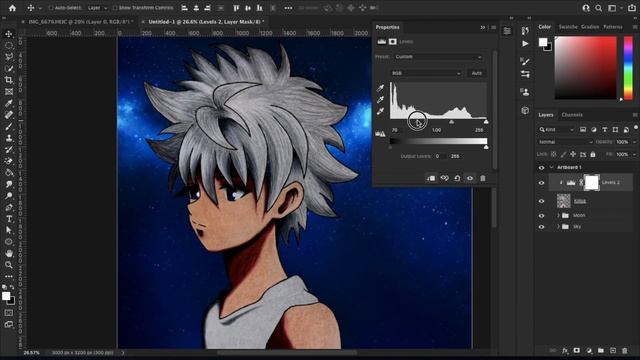This screenshot has width=640, height=360.
Task: Switch to the Swatches panel tab
Action: coord(568,27)
